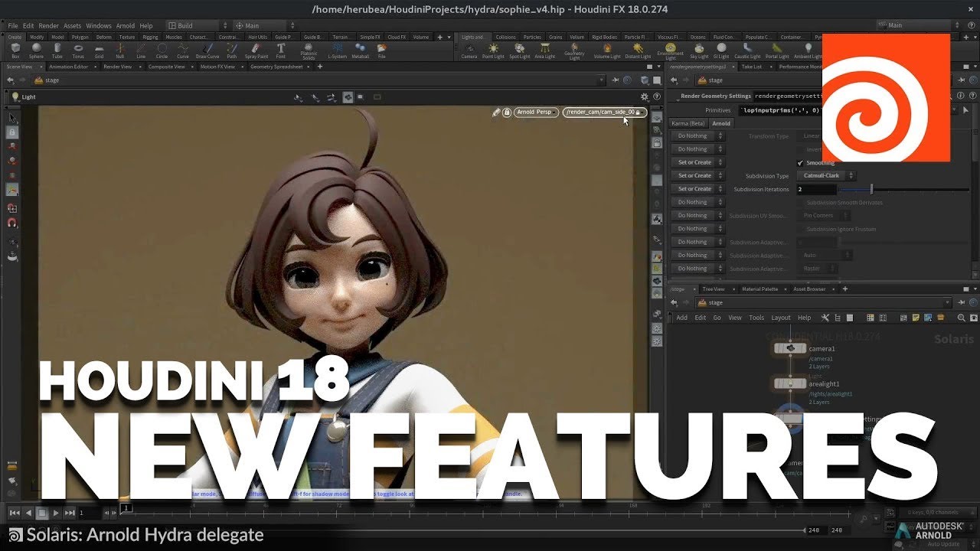The image size is (980, 551).
Task: Select the Font shelf tool
Action: pyautogui.click(x=280, y=51)
